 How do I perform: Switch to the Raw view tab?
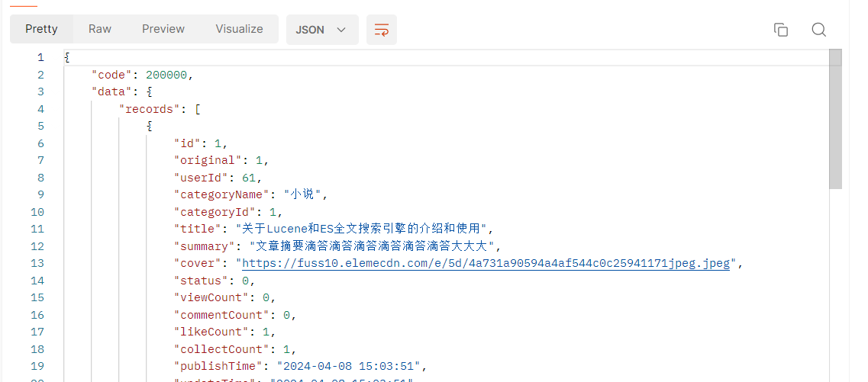click(100, 29)
